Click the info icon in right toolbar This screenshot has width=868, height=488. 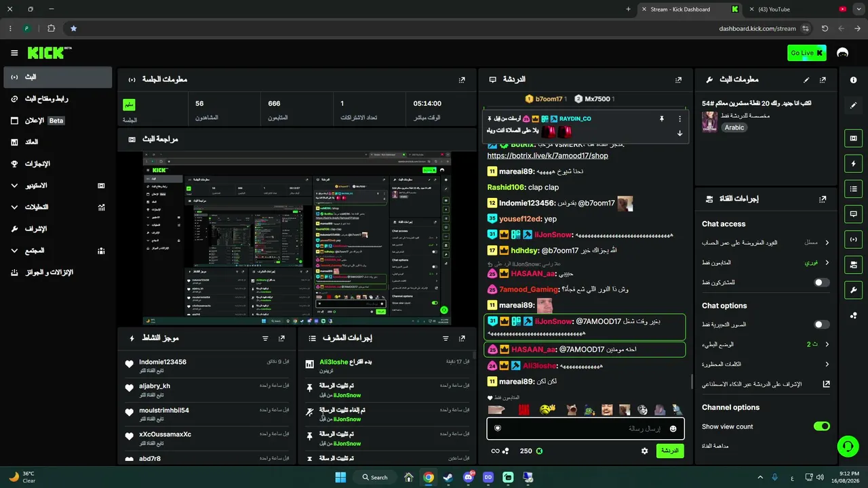pos(853,80)
